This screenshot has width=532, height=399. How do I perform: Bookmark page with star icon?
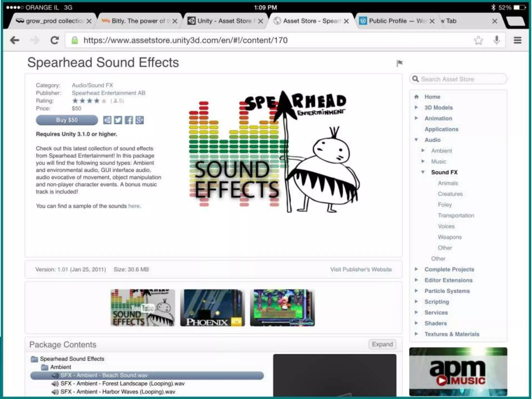[478, 40]
